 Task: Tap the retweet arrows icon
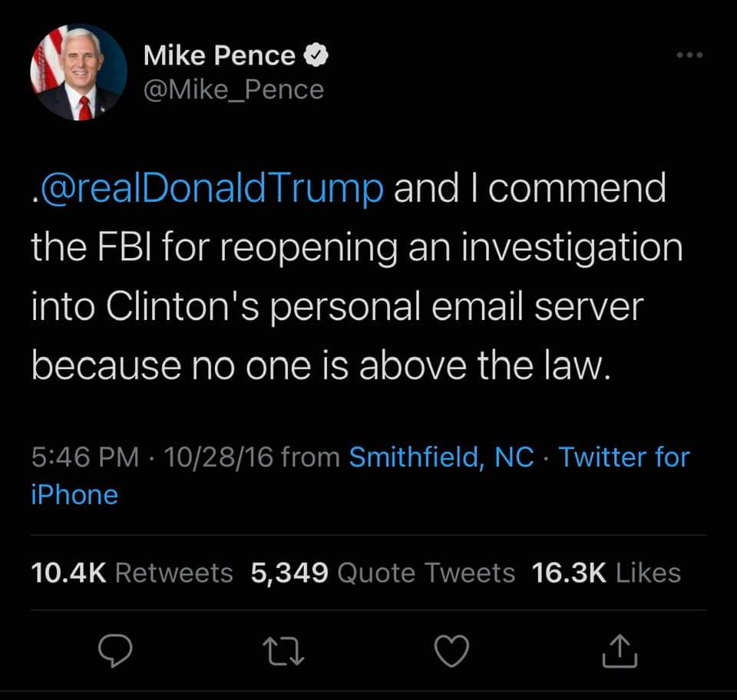point(283,652)
